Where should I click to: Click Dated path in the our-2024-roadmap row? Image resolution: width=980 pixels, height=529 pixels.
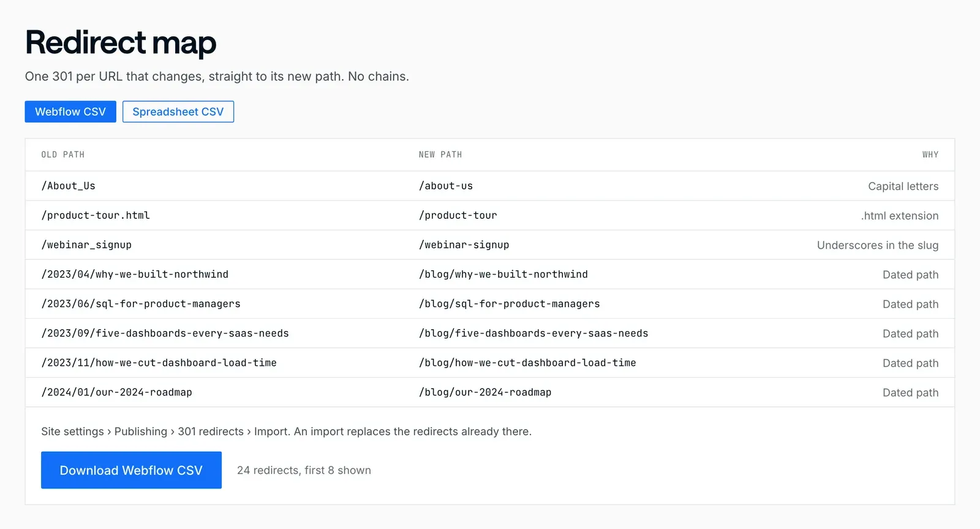pos(910,392)
